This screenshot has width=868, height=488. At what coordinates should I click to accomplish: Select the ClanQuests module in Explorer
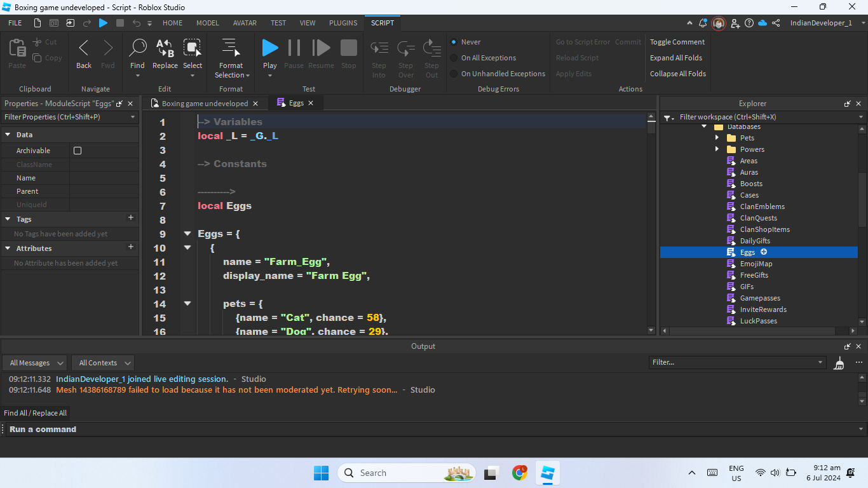tap(758, 218)
